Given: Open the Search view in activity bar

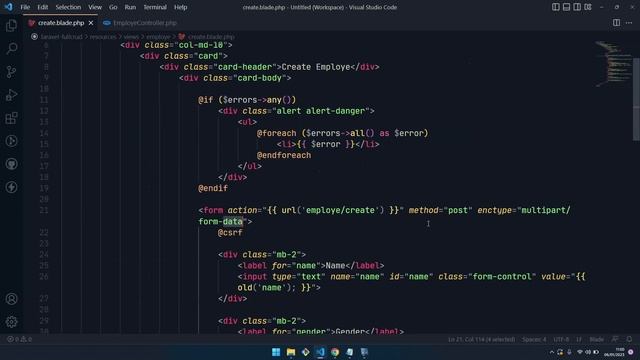Looking at the screenshot, I should point(11,49).
